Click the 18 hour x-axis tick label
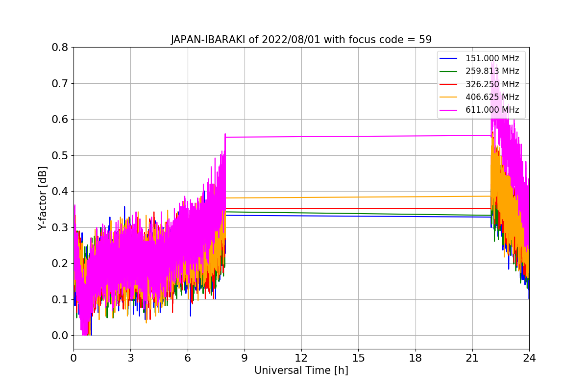Screen dimensions: 588x392 pos(415,358)
